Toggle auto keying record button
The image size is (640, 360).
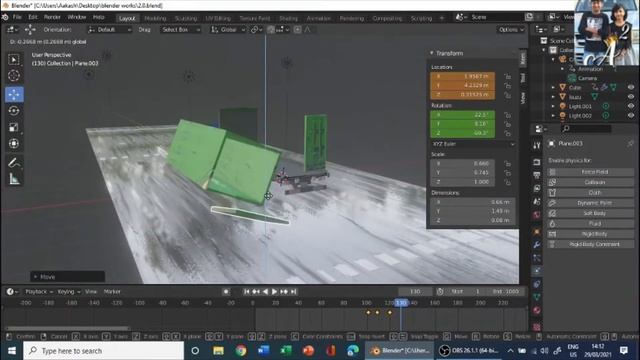[x=226, y=291]
